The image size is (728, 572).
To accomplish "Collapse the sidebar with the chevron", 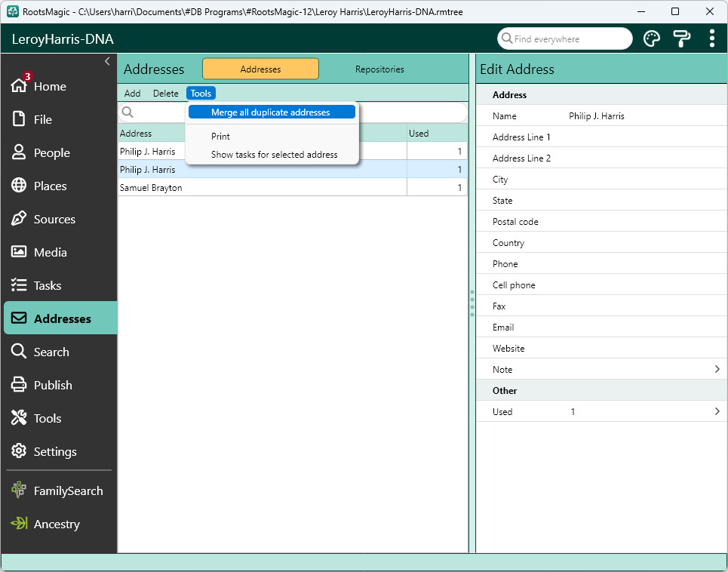I will (x=107, y=61).
